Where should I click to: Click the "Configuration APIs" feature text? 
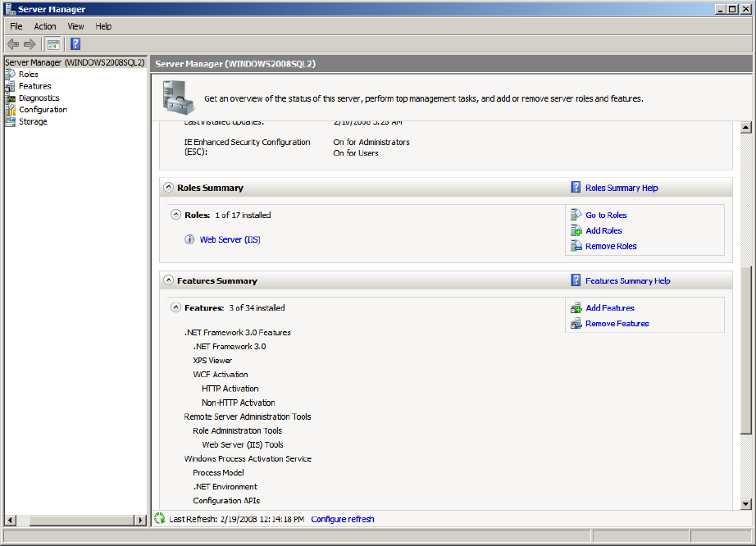[x=226, y=501]
